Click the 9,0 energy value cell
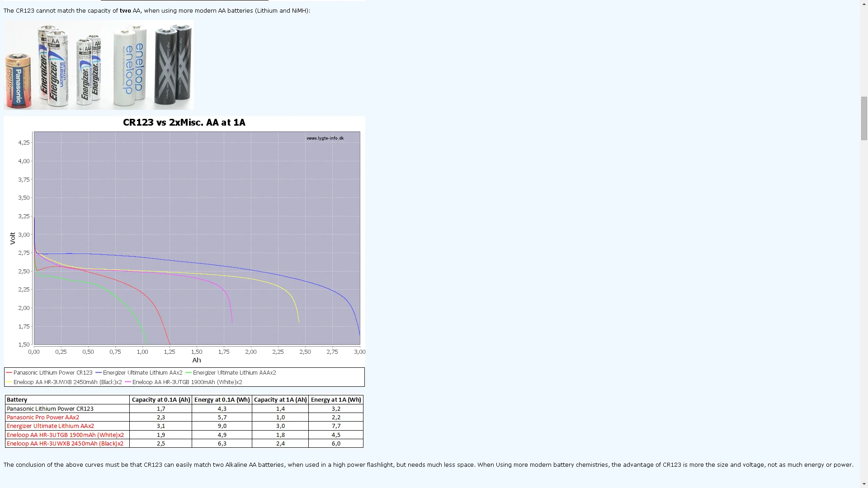 point(222,426)
